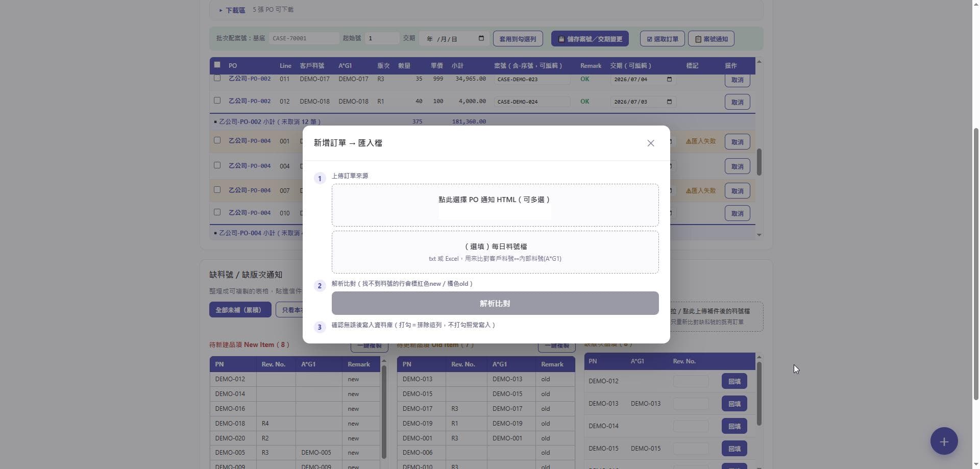Click Rev. No. input for DEMO-014
The height and width of the screenshot is (469, 980).
[691, 426]
